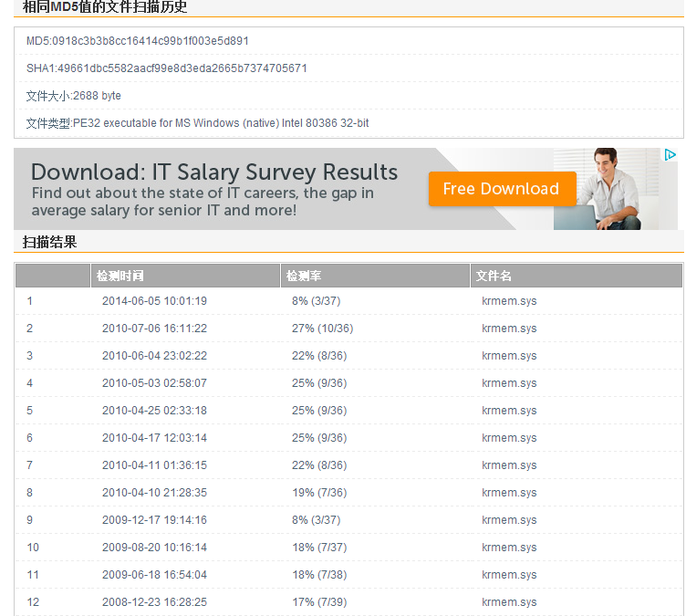Click scan date 2010-06-04 23:02:22

tap(154, 356)
